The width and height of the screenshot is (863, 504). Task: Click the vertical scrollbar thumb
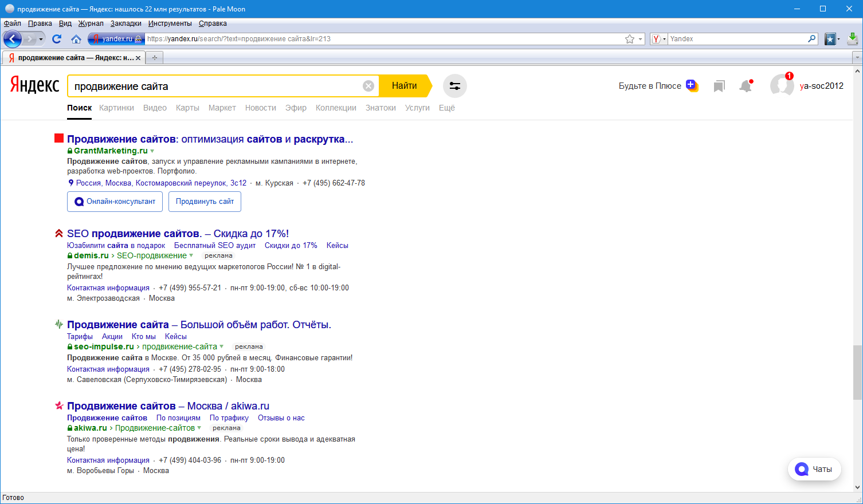click(x=857, y=372)
